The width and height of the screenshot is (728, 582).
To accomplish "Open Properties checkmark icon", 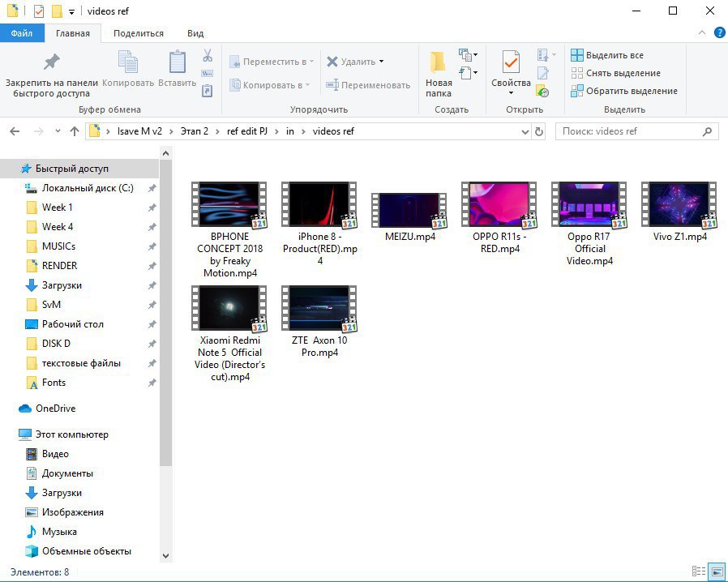I will point(511,62).
